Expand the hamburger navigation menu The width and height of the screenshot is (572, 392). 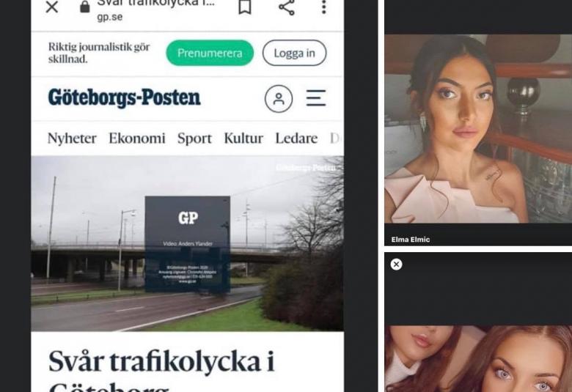point(316,98)
